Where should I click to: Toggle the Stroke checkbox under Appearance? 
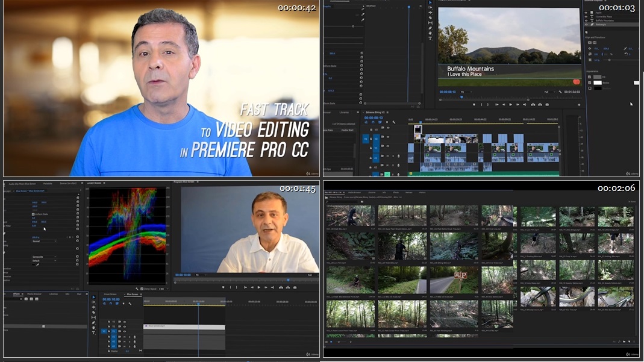pos(590,83)
